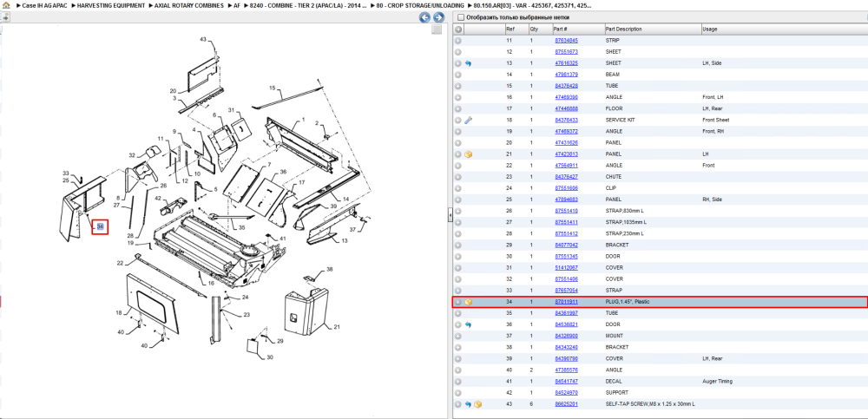Sort by Usage column header

click(x=709, y=29)
